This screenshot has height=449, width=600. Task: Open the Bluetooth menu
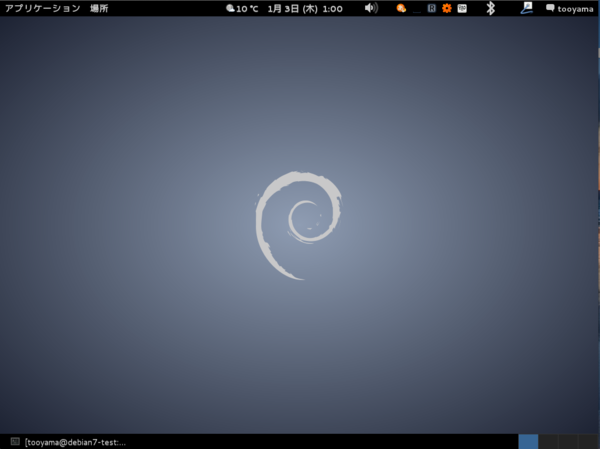[490, 8]
